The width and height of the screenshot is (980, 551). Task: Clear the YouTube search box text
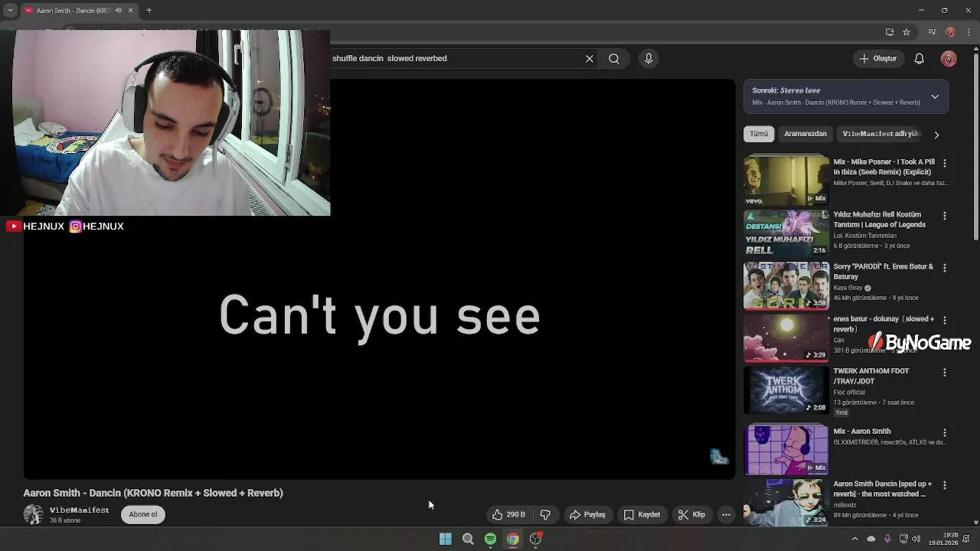590,58
